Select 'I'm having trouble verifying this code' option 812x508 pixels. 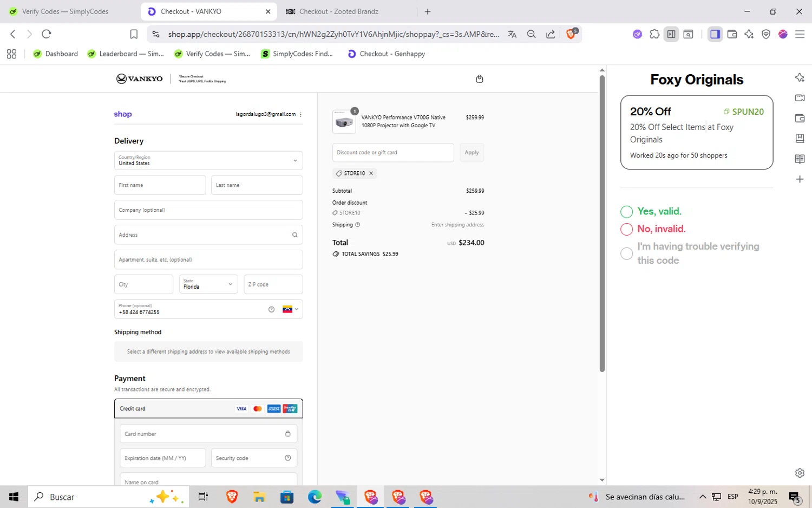(x=626, y=253)
